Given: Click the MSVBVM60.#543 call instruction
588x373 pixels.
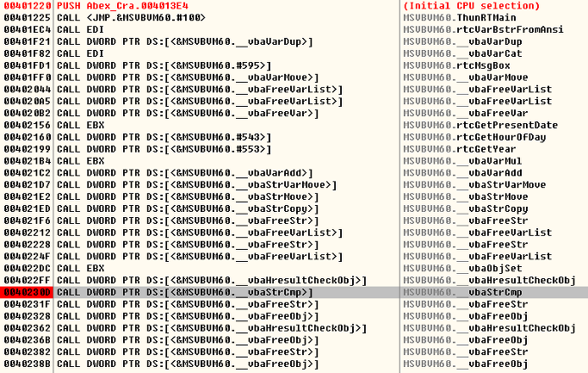Looking at the screenshot, I should (x=164, y=137).
